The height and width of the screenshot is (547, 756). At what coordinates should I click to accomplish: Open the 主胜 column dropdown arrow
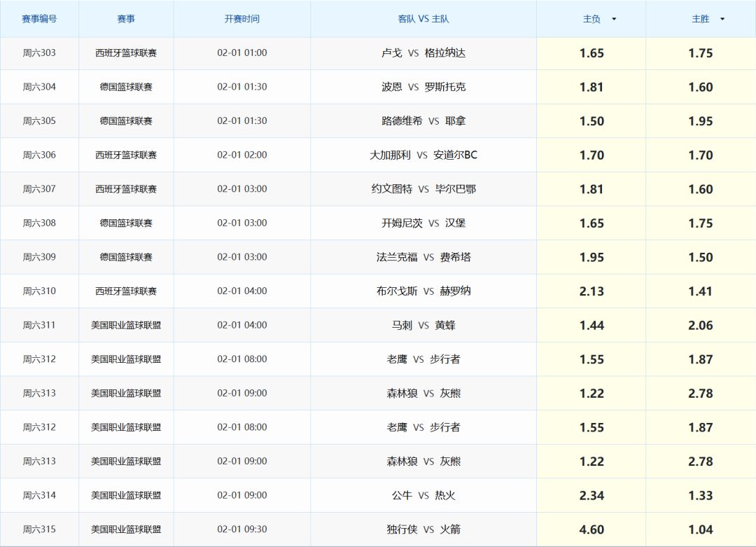(x=722, y=20)
